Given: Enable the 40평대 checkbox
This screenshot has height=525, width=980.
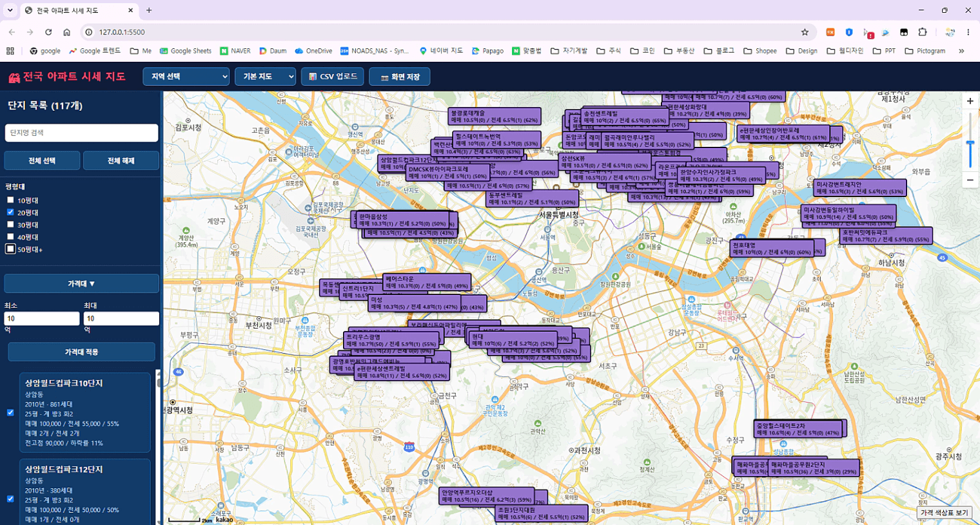Looking at the screenshot, I should (x=10, y=237).
